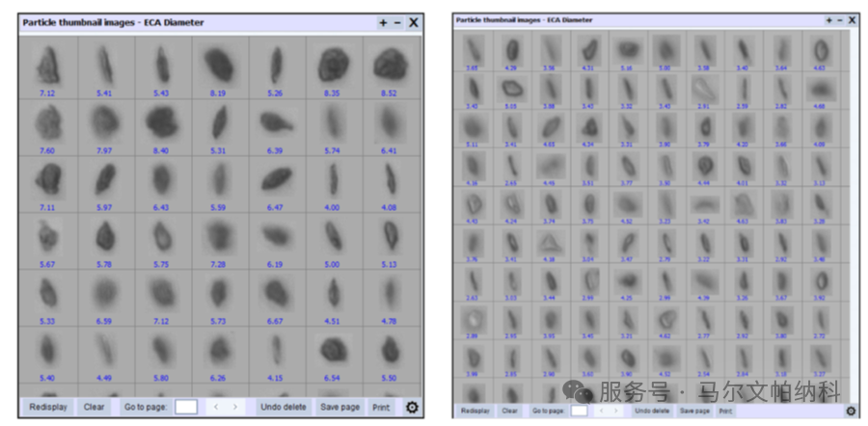Screen dimensions: 868x426
Task: Select particle thumbnail labeled 7.28
Action: click(220, 237)
